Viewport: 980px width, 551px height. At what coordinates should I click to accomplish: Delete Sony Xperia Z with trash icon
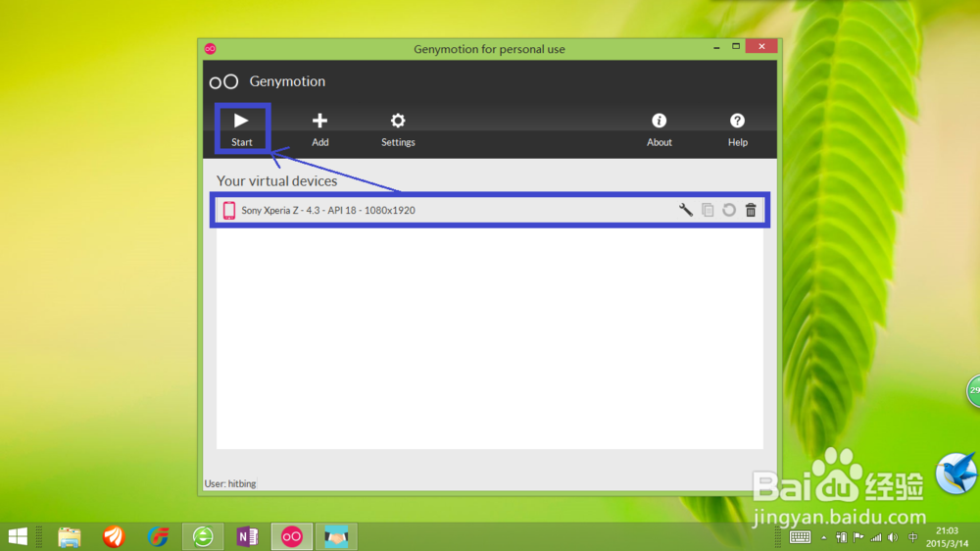pyautogui.click(x=751, y=210)
